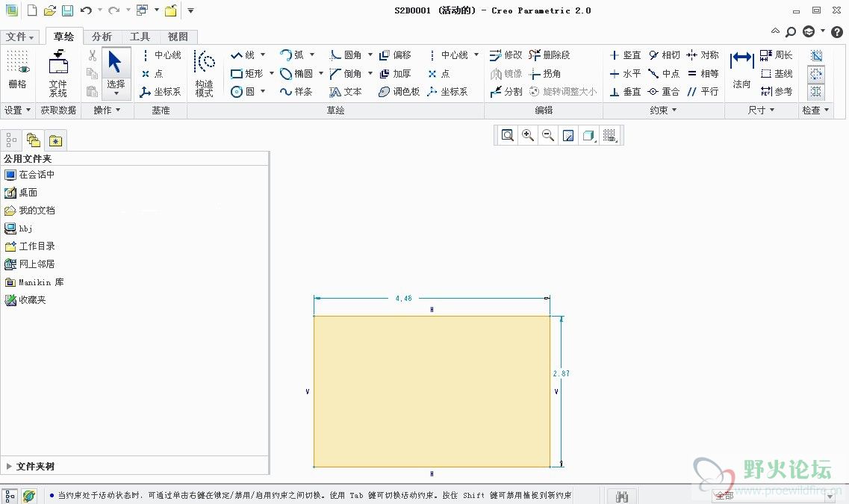This screenshot has height=504, width=849.
Task: Open the File (文件) menu
Action: coord(19,37)
